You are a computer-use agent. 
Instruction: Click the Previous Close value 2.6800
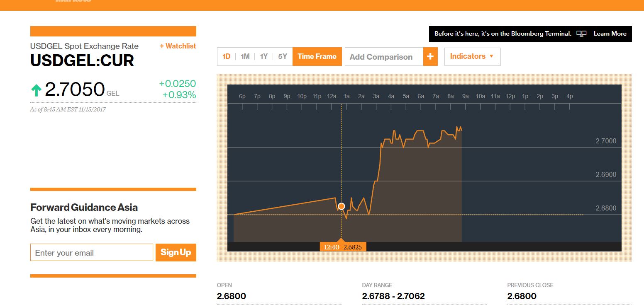pos(522,296)
